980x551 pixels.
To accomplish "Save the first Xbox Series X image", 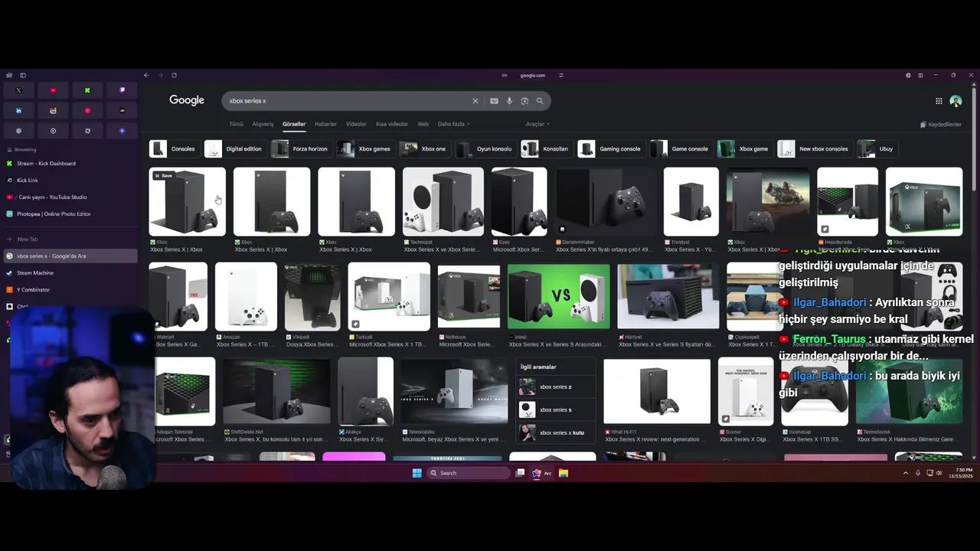I will tap(163, 175).
